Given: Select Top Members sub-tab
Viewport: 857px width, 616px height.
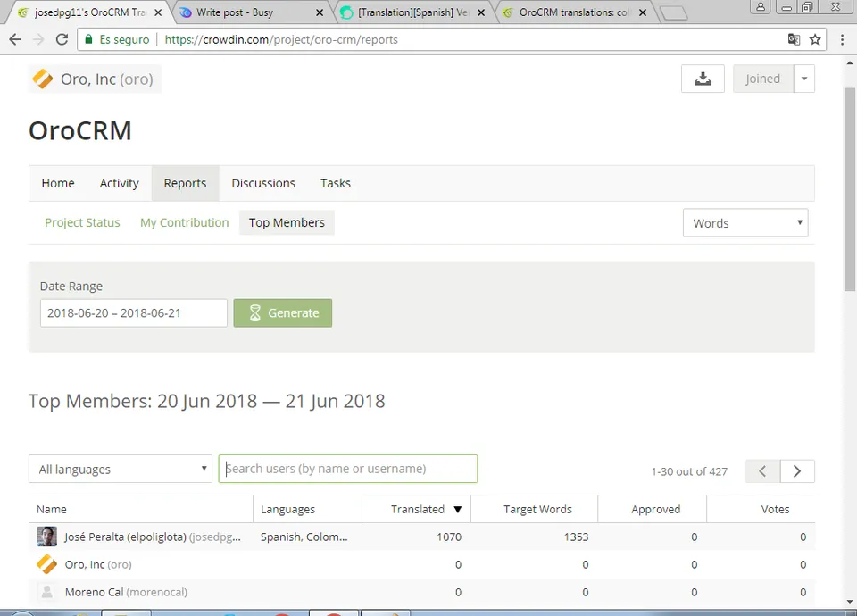Looking at the screenshot, I should point(287,222).
